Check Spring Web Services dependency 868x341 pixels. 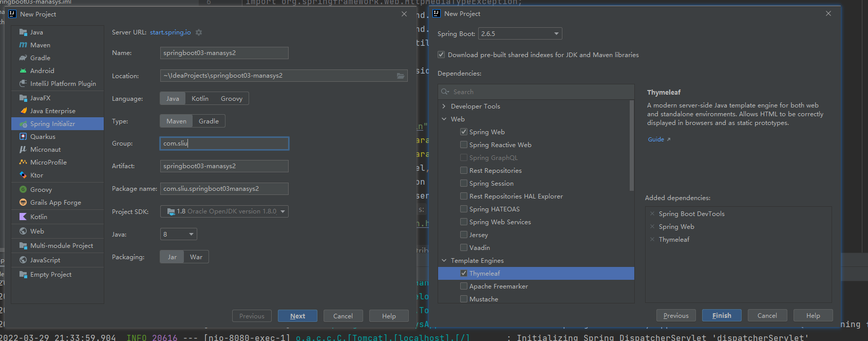[464, 222]
